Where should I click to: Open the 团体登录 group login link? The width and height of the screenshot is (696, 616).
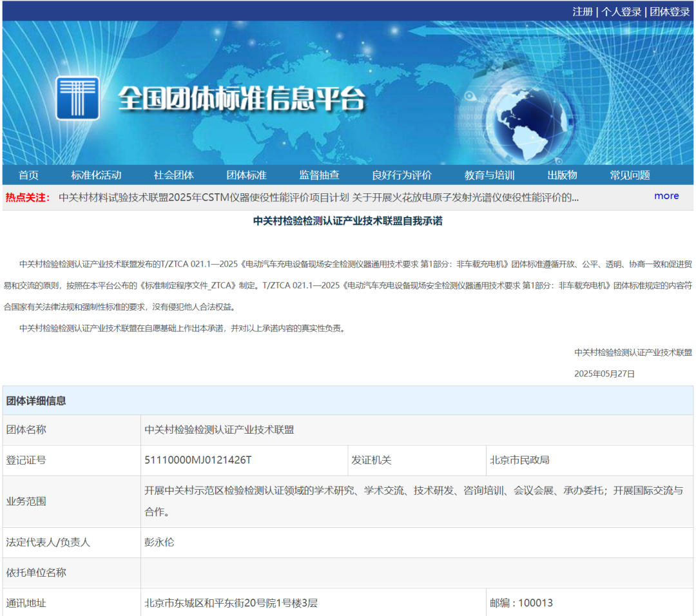pyautogui.click(x=669, y=12)
